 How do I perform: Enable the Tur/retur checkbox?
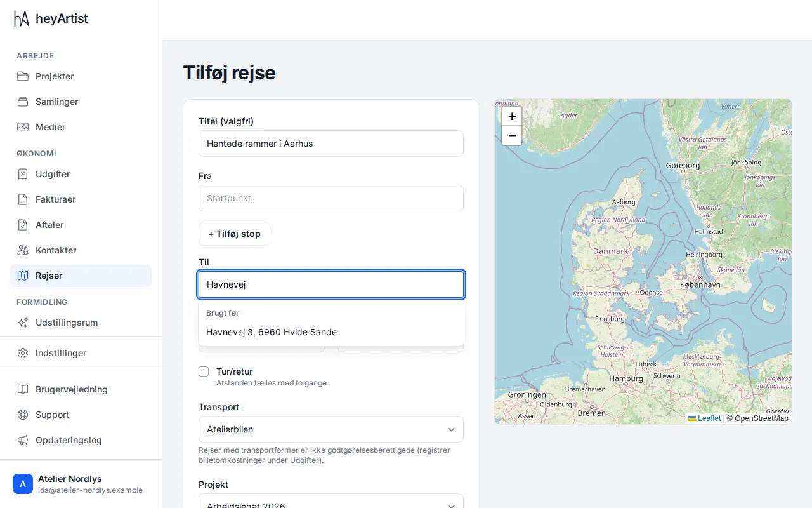(204, 371)
